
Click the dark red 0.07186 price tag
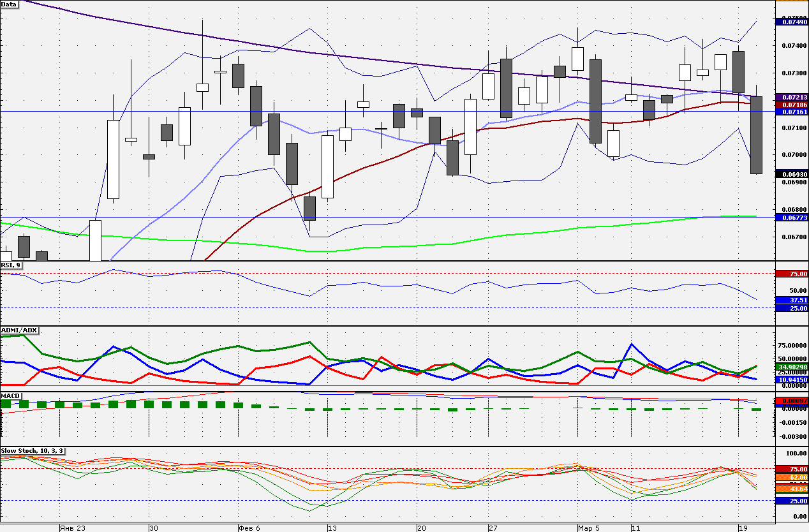coord(791,104)
